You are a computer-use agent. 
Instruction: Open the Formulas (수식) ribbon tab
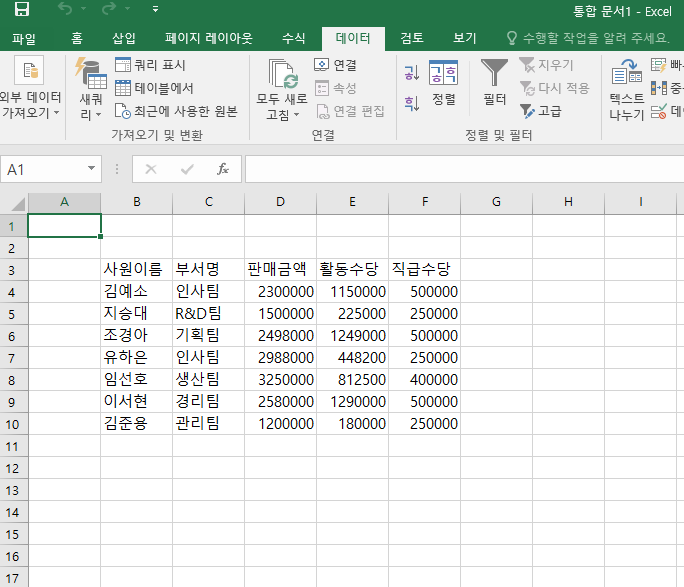coord(293,38)
